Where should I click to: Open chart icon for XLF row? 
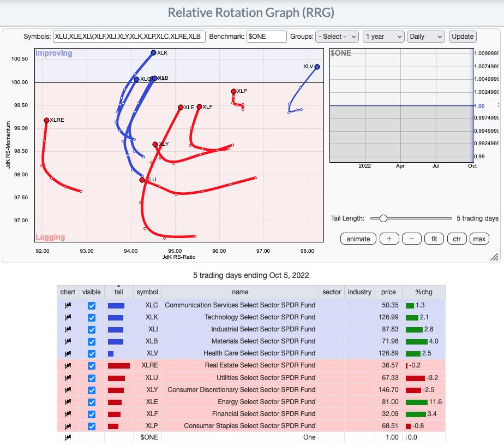(x=68, y=414)
